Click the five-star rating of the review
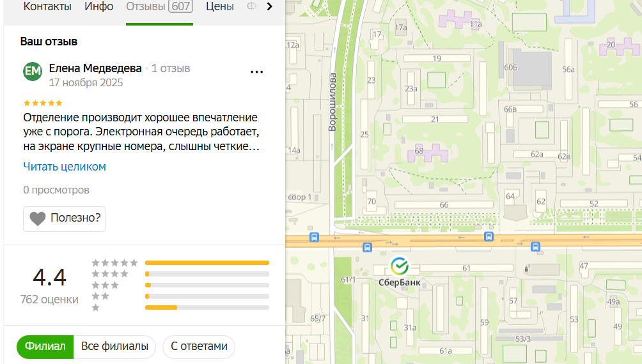The width and height of the screenshot is (642, 364). pyautogui.click(x=43, y=103)
